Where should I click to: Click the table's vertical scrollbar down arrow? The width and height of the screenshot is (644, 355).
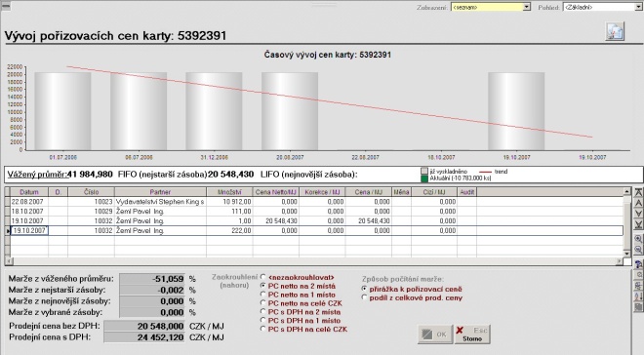coord(626,254)
